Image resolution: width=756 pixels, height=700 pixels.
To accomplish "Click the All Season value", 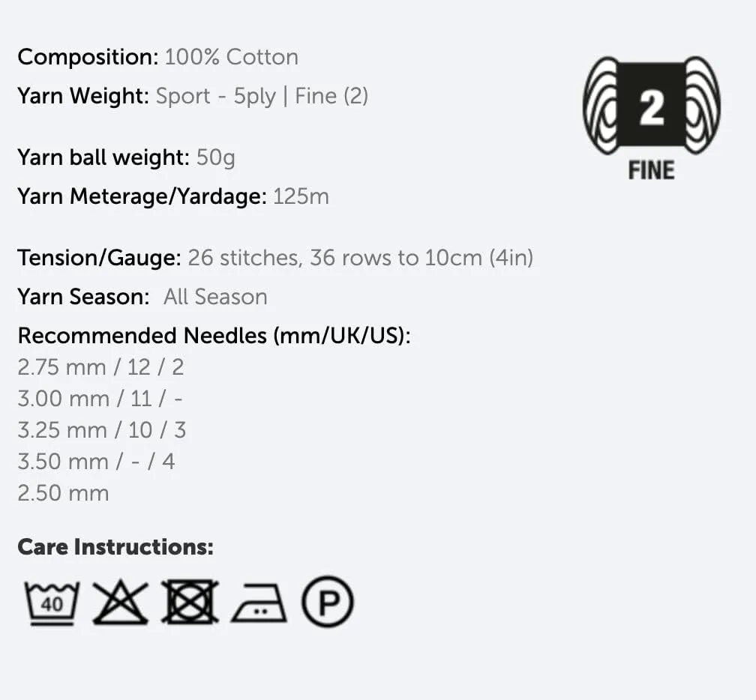I will tap(215, 297).
